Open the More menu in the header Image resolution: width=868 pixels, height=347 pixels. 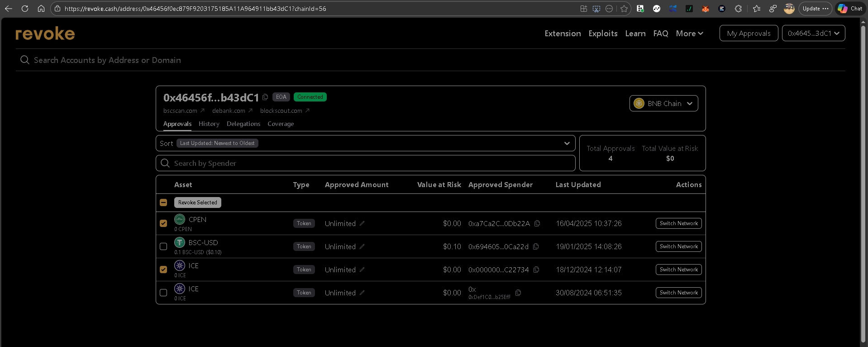click(x=689, y=34)
